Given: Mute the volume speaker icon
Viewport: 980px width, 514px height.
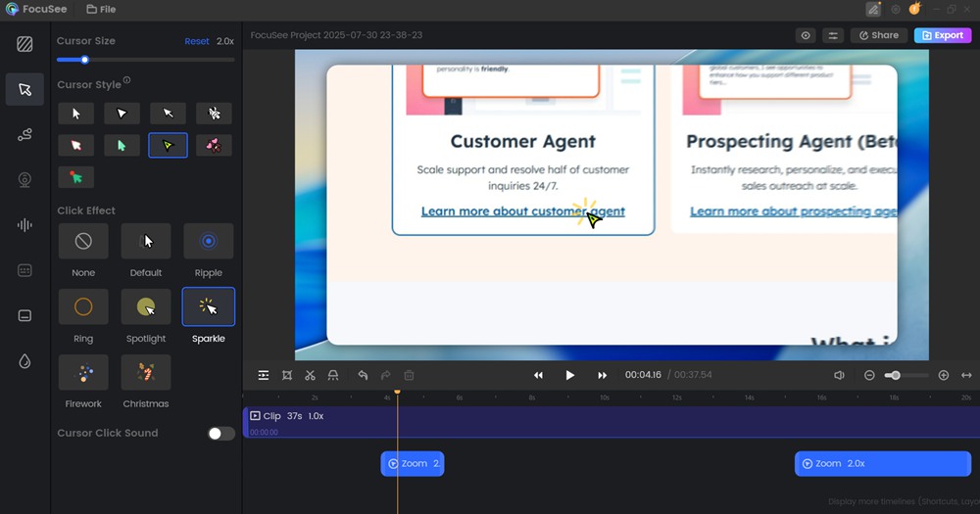Looking at the screenshot, I should click(840, 375).
